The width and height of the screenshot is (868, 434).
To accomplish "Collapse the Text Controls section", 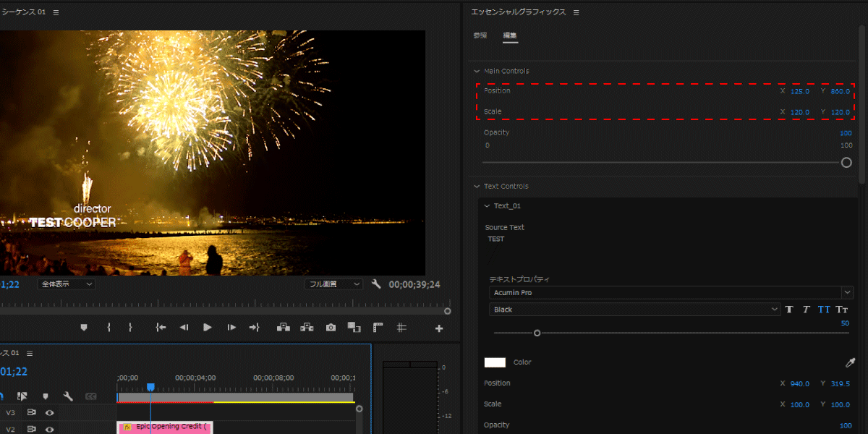I will [477, 187].
